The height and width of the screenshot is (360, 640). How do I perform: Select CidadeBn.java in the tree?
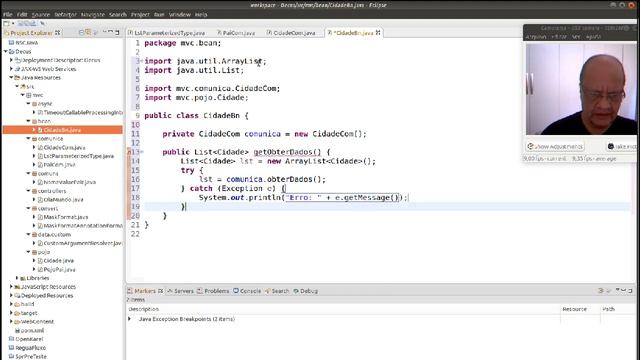62,130
